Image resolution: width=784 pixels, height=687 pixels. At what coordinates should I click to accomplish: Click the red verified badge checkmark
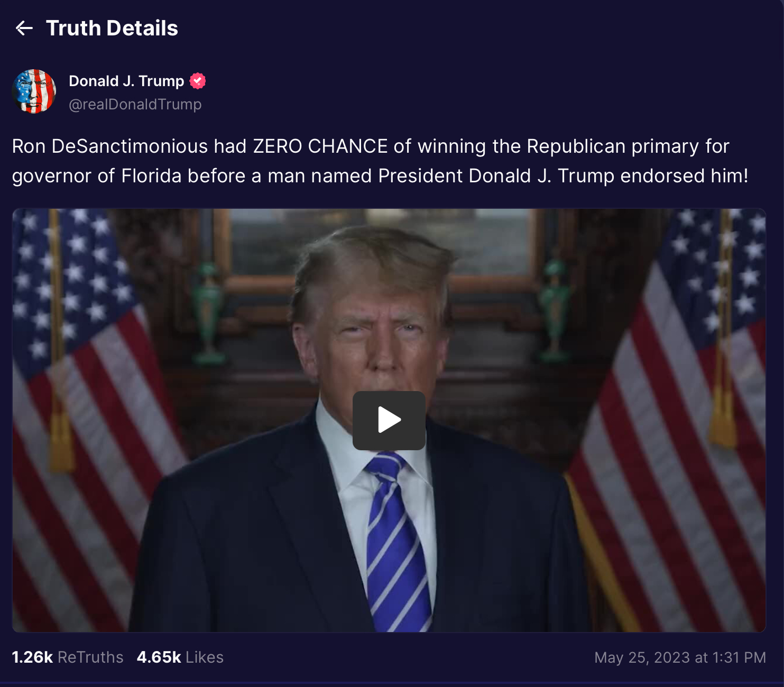coord(198,81)
